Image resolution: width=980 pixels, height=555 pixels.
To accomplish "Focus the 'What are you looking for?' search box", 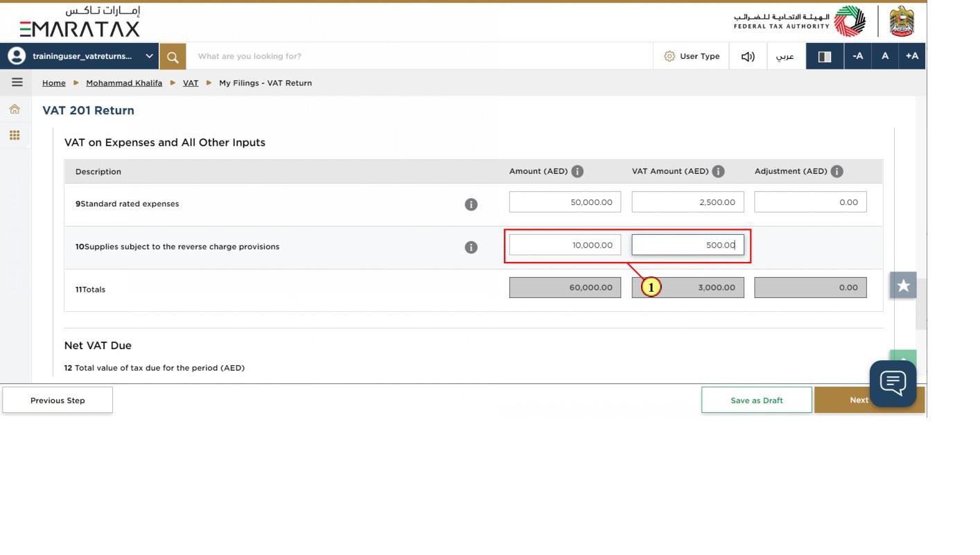I will 419,56.
